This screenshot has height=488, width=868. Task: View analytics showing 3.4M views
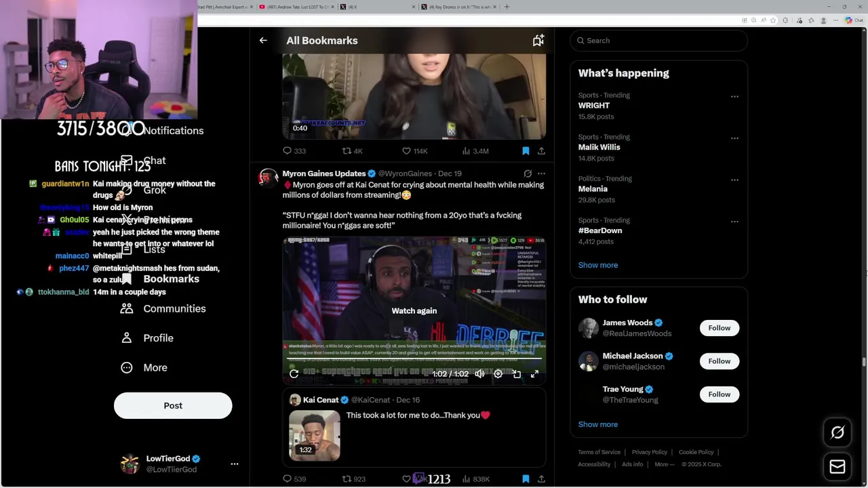pos(475,151)
